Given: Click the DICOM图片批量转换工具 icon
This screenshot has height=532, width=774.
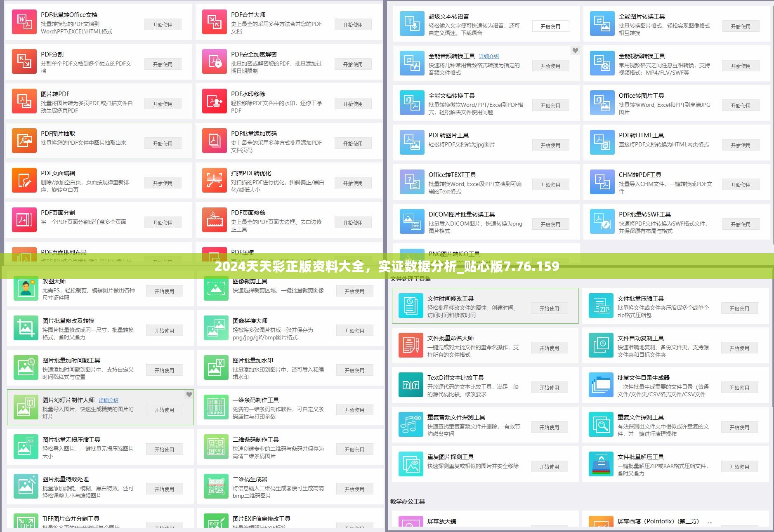Looking at the screenshot, I should 412,221.
